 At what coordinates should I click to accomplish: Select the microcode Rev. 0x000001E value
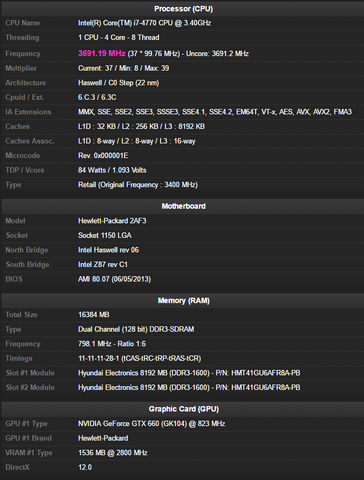[103, 156]
